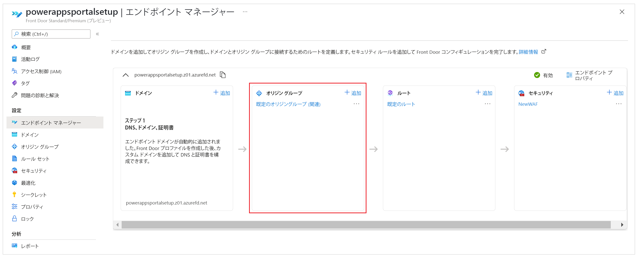644x262 pixels.
Task: Click the 検索 (Ctrl+/) search field
Action: (x=51, y=34)
